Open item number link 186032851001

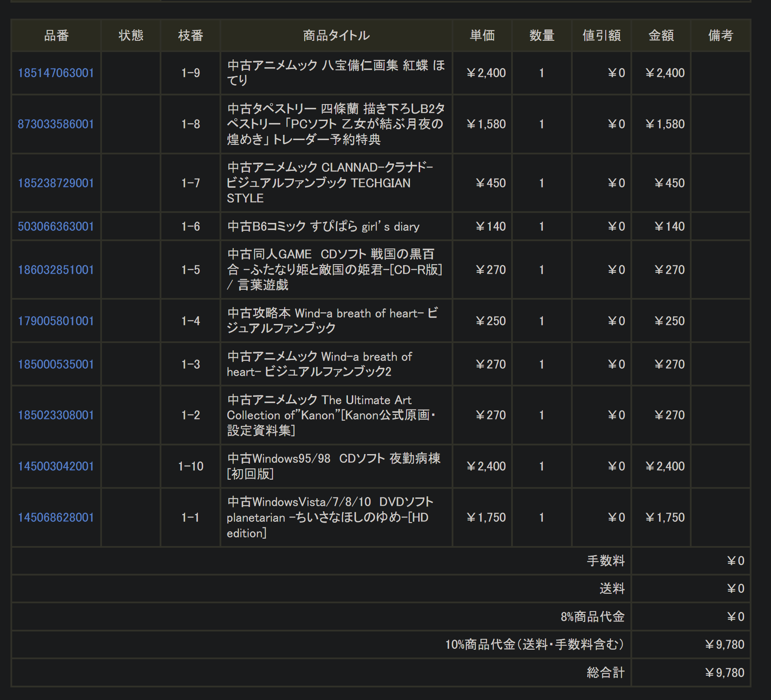56,270
